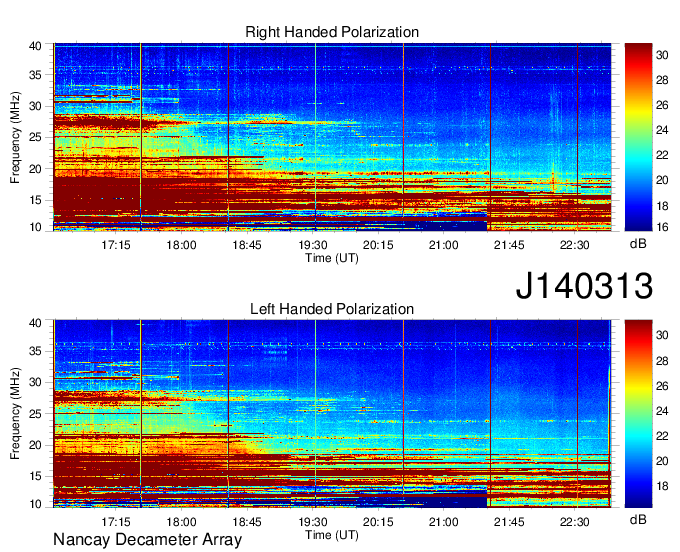680x552 pixels.
Task: Click the right-handed polarization spectrogram
Action: point(332,137)
